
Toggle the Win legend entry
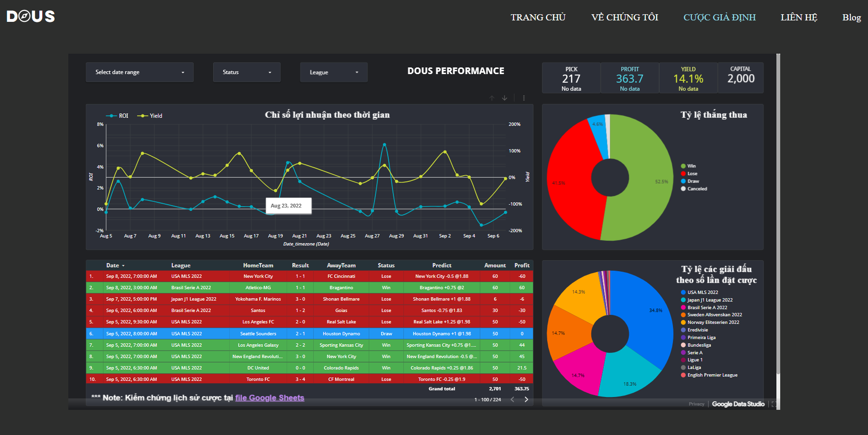688,166
